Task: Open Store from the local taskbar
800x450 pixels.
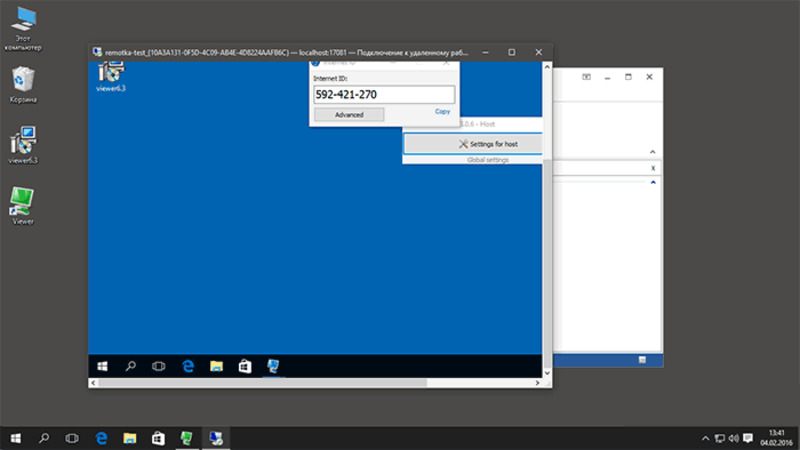Action: pos(158,438)
